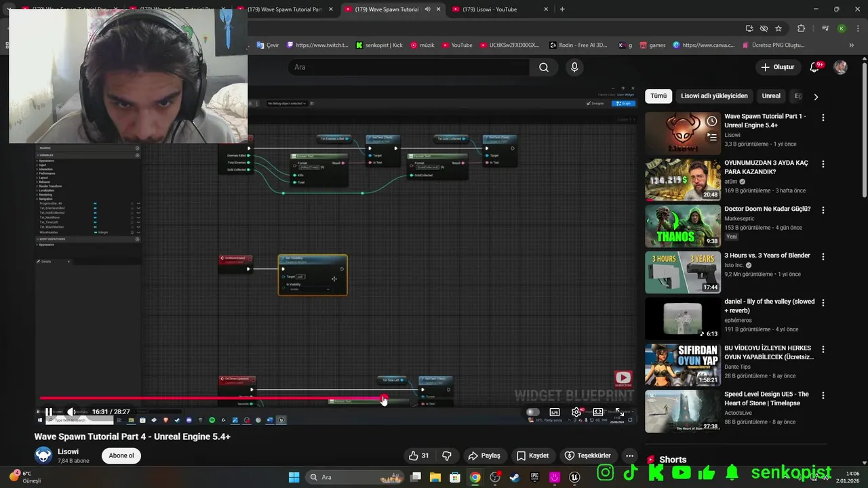Open options for 'daniel - lily of the valley'

click(x=823, y=303)
